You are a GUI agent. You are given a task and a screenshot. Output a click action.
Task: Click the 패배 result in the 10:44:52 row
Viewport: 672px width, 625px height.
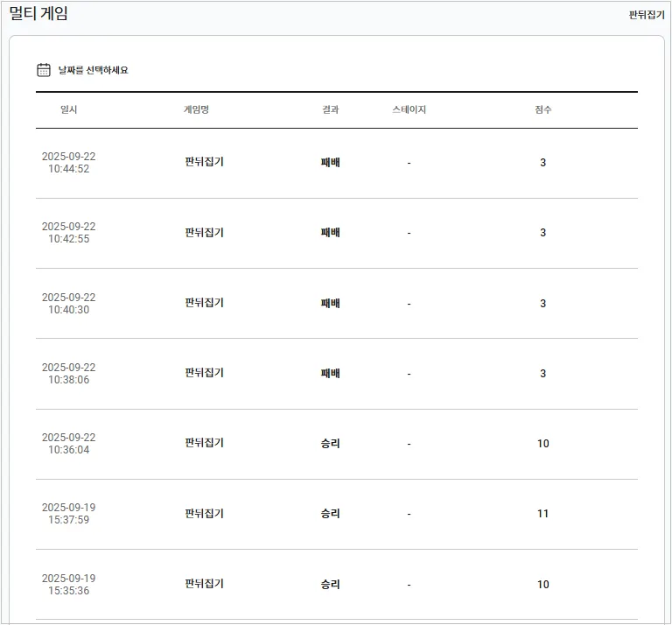(330, 163)
